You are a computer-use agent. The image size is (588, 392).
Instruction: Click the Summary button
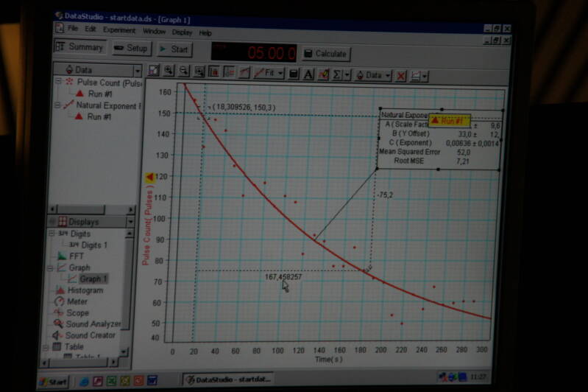click(80, 47)
